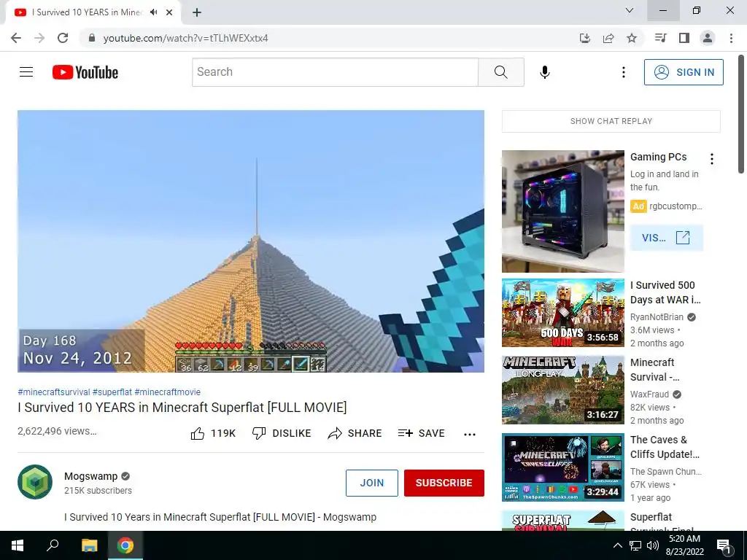This screenshot has width=747, height=560.
Task: Expand the tab search dropdown
Action: click(630, 10)
